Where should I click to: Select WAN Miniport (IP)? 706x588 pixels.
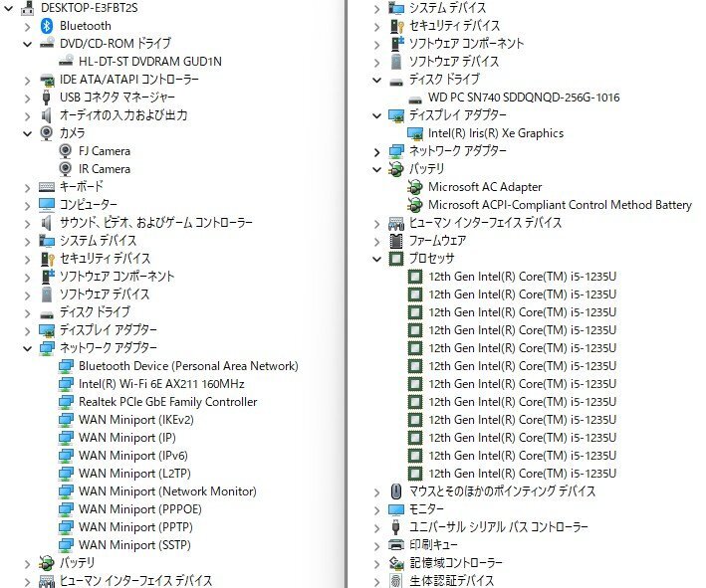point(127,438)
